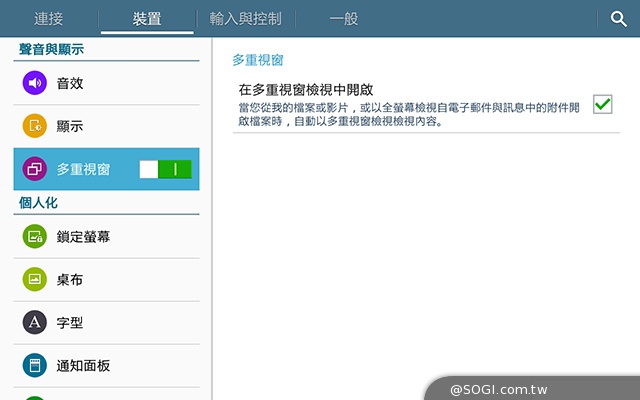Toggle the 多重視窗 on/off switch

pos(165,169)
